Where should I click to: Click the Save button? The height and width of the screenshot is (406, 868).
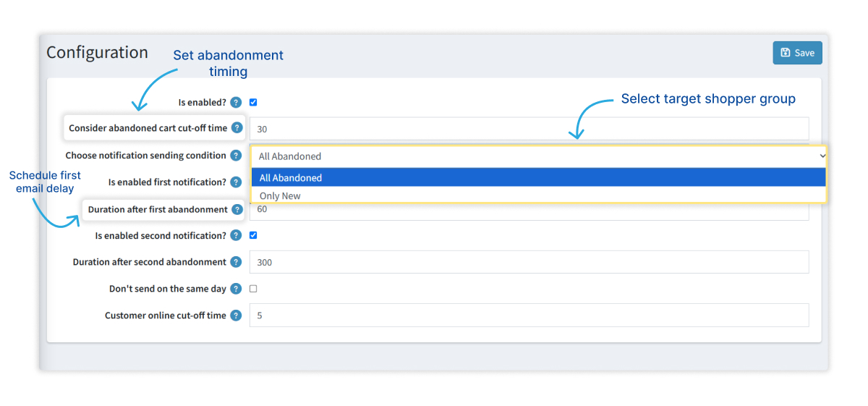pos(797,53)
